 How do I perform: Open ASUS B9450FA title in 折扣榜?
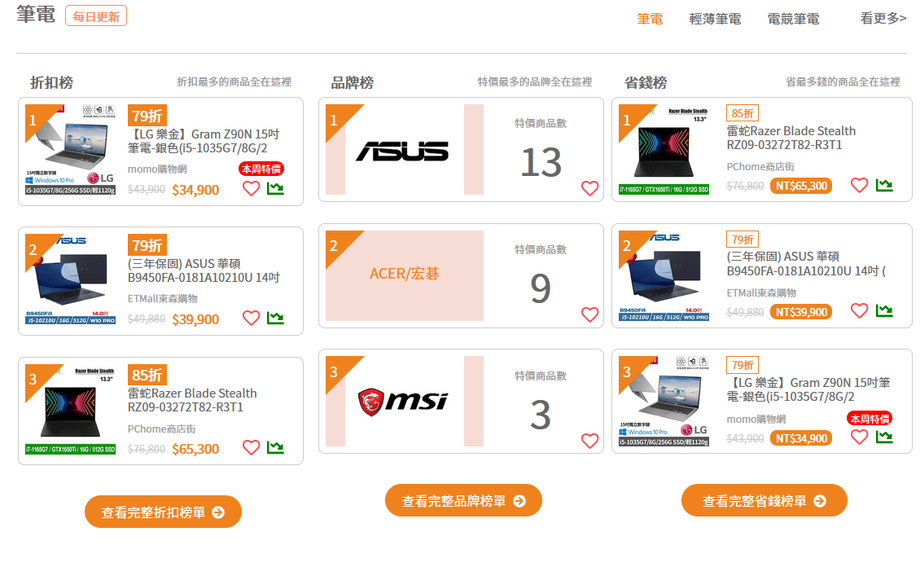click(x=204, y=271)
